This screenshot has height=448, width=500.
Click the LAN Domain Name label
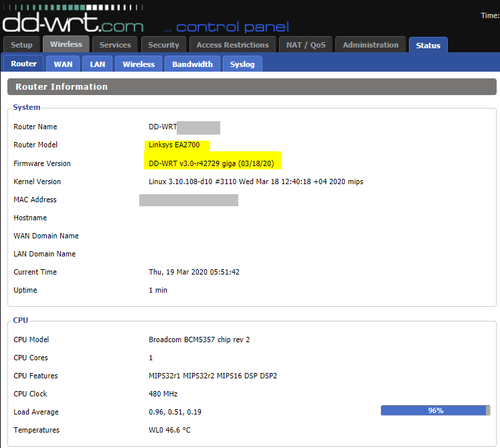pyautogui.click(x=44, y=254)
